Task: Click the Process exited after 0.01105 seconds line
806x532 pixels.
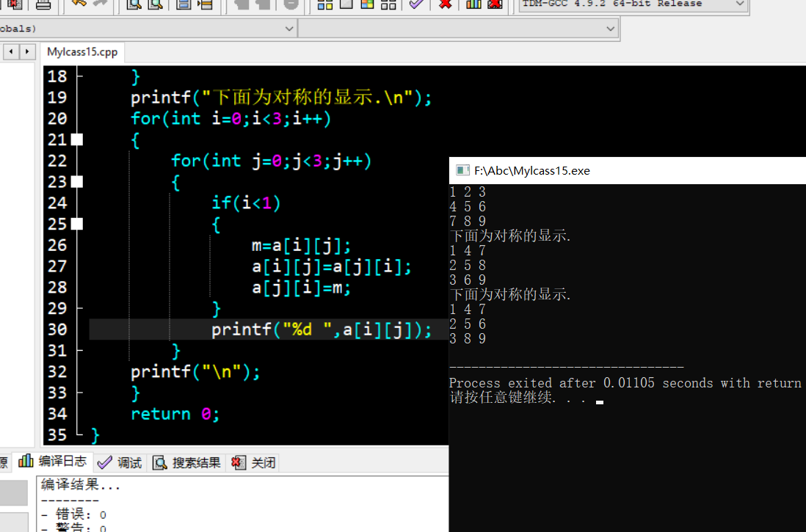Action: click(627, 383)
